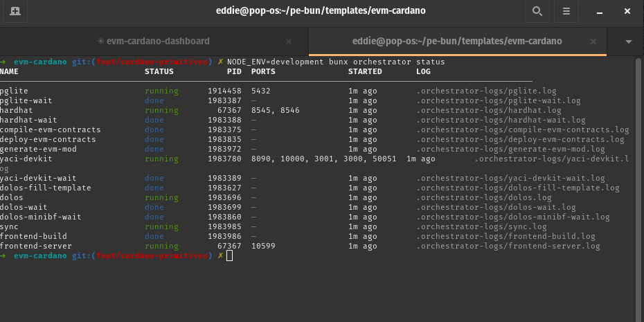Click the LOG column header

(x=423, y=71)
